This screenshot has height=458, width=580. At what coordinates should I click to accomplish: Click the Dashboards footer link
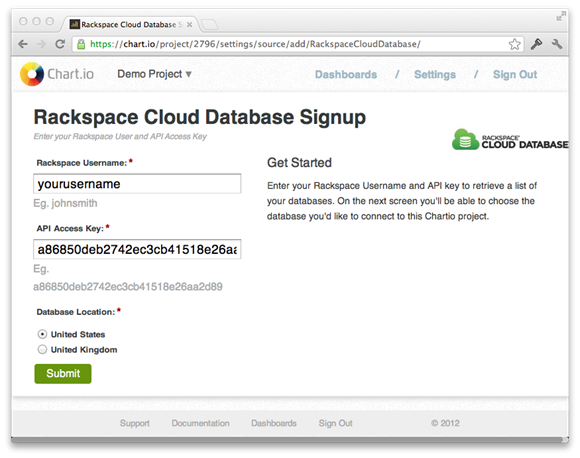(x=274, y=423)
